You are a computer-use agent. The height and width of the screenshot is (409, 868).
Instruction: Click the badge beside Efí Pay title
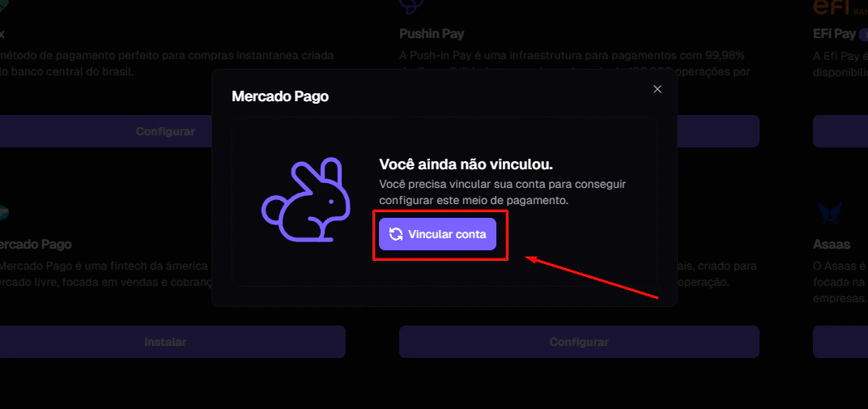click(864, 35)
